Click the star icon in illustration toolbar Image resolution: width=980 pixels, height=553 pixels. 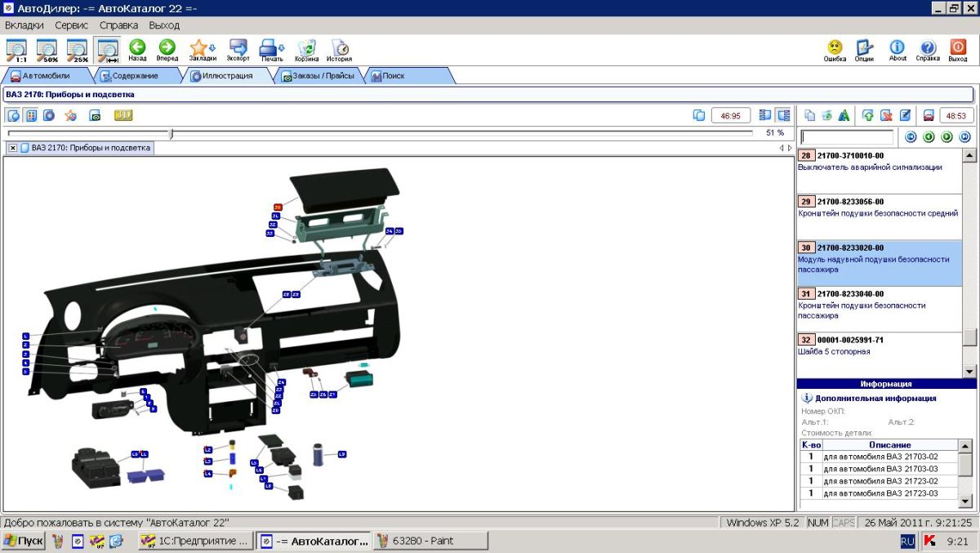coord(71,115)
